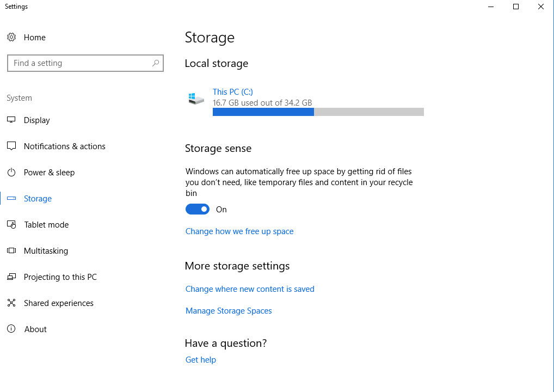
Task: Open the About label
Action: point(35,329)
